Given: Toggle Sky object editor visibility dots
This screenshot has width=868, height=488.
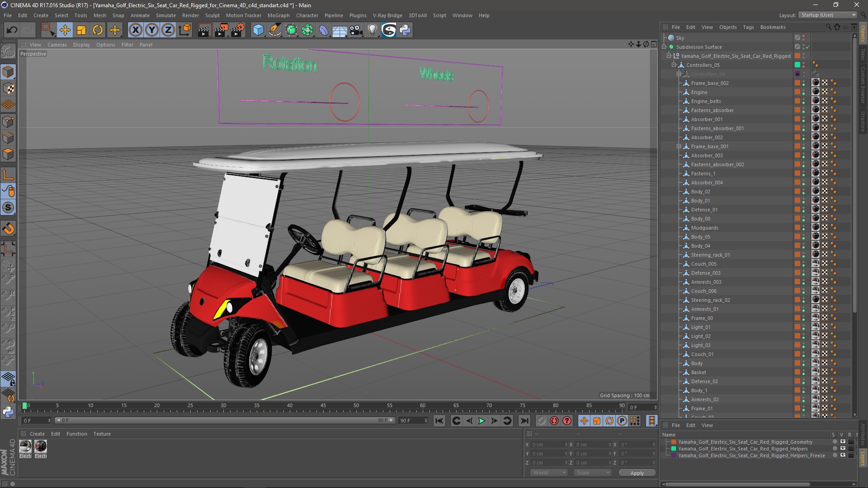Looking at the screenshot, I should [804, 38].
